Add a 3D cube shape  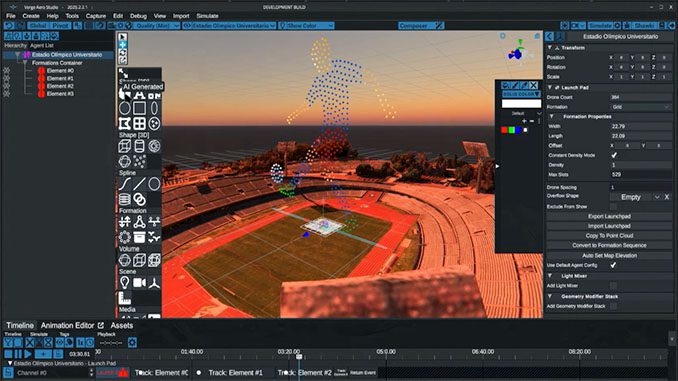pyautogui.click(x=125, y=146)
